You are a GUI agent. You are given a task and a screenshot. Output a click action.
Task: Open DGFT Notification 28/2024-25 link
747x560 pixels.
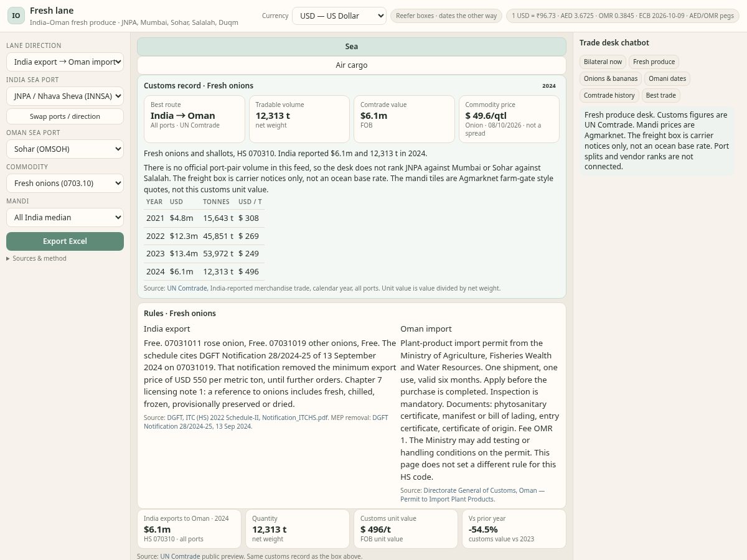click(x=266, y=422)
